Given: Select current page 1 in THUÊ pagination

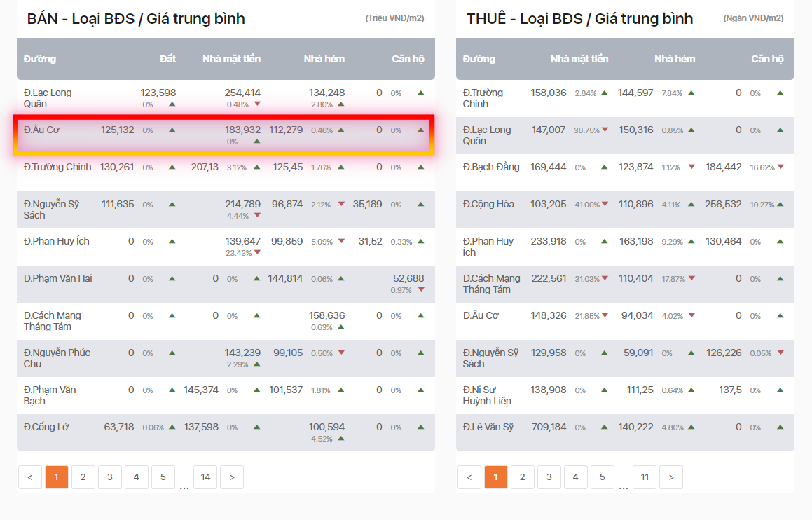Looking at the screenshot, I should tap(495, 477).
